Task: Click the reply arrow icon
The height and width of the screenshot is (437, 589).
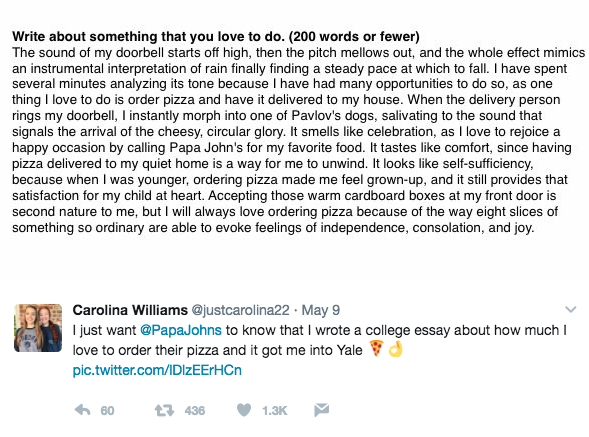Action: point(82,410)
